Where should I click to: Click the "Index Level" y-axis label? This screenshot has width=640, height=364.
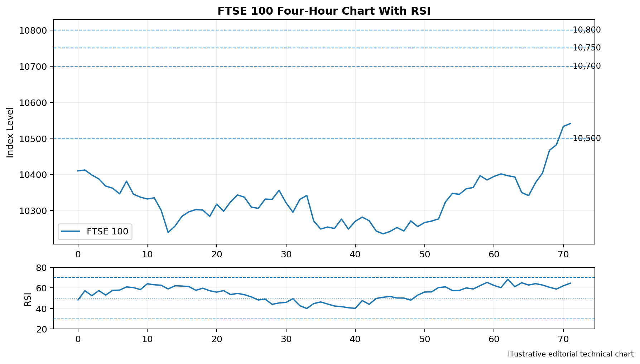click(10, 132)
